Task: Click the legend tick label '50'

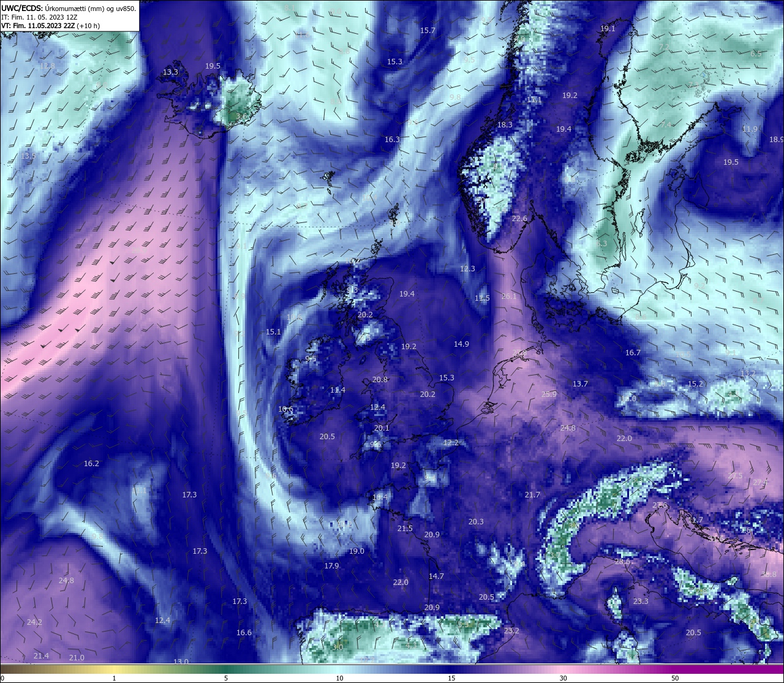Action: [x=675, y=678]
